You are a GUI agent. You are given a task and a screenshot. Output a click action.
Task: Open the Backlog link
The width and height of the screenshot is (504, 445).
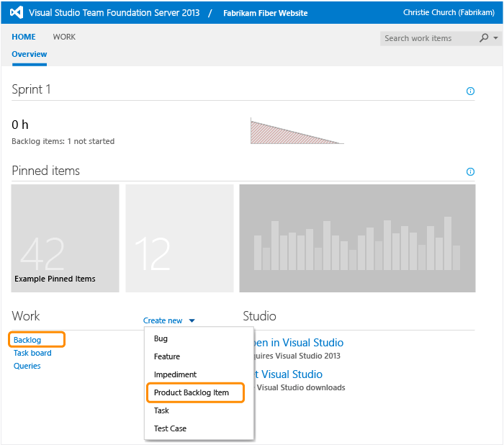coord(27,340)
